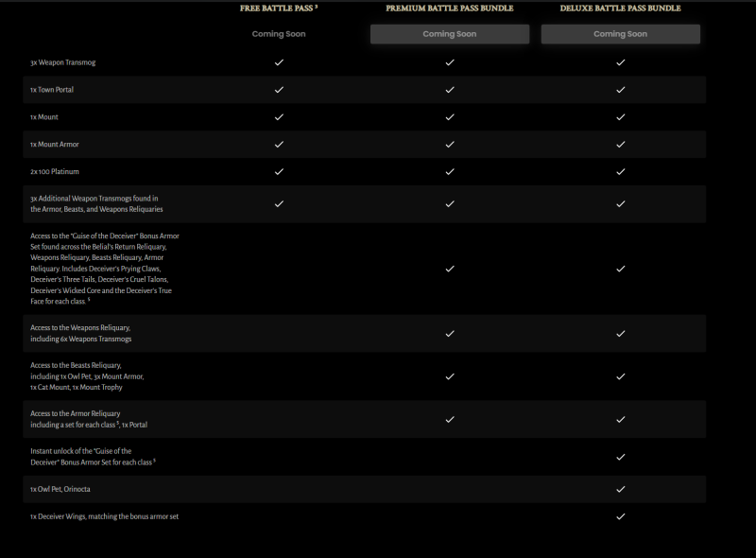Click Deluxe checkmark in the Mount row
Image resolution: width=756 pixels, height=558 pixels.
coord(620,117)
